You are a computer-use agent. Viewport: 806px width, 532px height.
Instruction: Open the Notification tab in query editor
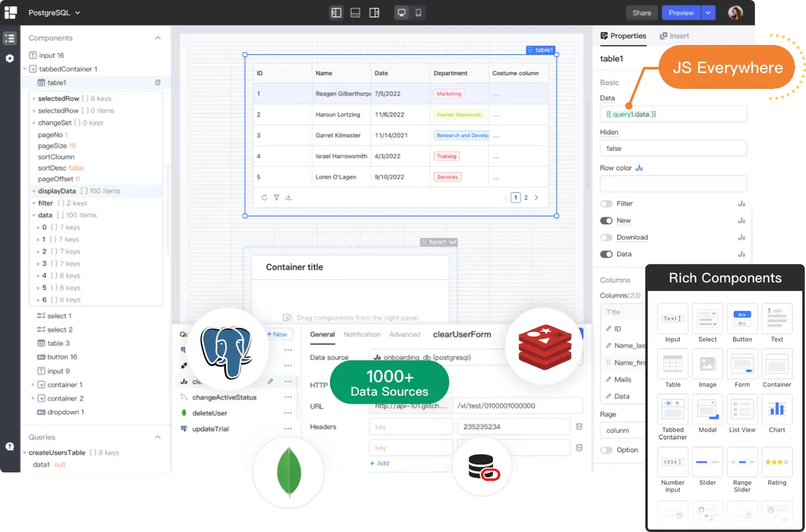362,334
